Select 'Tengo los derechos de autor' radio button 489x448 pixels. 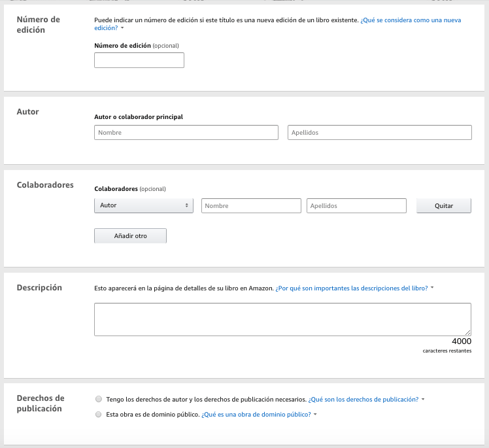pyautogui.click(x=98, y=399)
